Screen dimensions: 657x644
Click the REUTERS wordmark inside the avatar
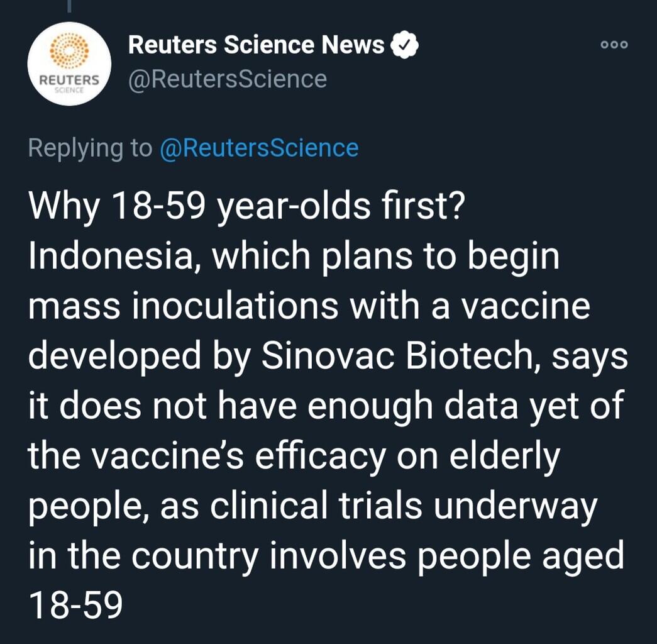pyautogui.click(x=69, y=80)
